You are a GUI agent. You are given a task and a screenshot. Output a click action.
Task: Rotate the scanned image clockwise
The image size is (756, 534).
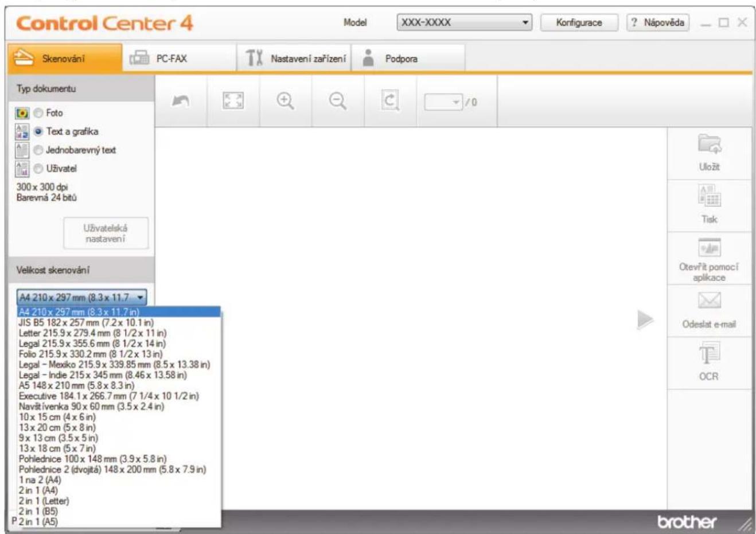pyautogui.click(x=390, y=102)
